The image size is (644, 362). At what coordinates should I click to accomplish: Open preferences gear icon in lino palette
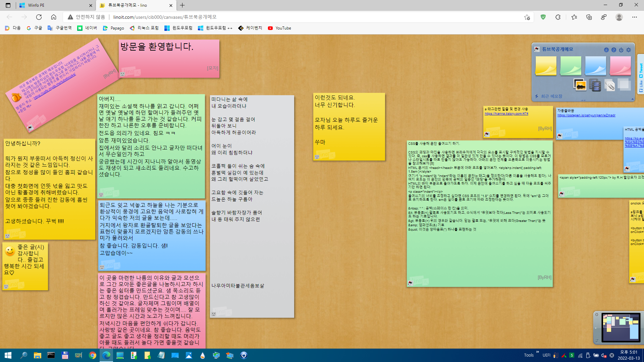pos(629,50)
